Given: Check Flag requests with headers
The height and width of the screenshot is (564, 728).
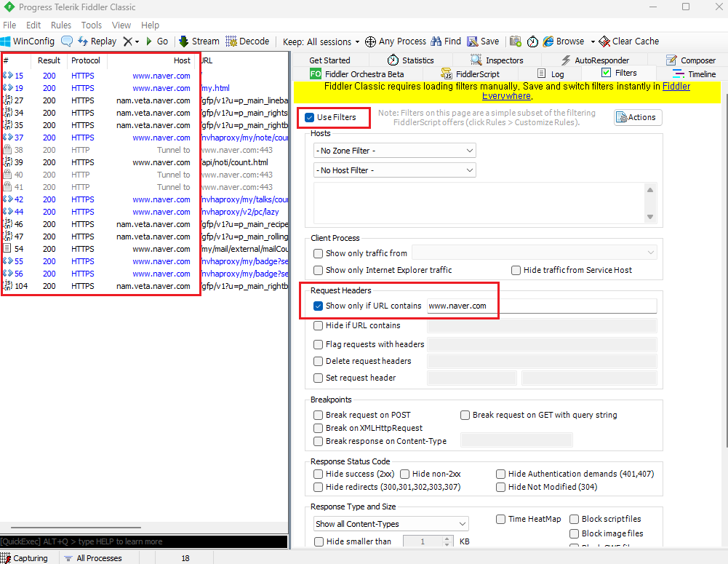Looking at the screenshot, I should click(318, 344).
